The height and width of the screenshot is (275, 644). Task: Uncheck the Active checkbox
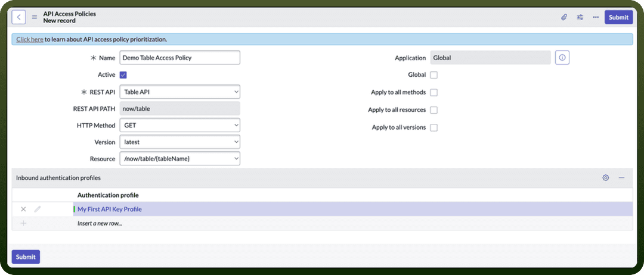pyautogui.click(x=123, y=75)
